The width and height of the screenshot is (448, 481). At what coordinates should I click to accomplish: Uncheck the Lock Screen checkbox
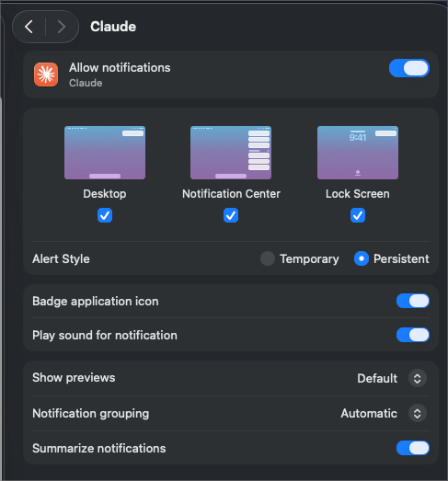(x=358, y=215)
